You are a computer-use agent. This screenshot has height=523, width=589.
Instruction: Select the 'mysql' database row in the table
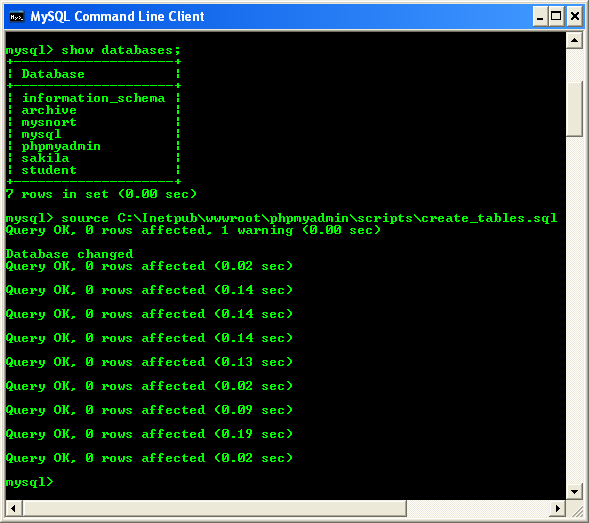[41, 134]
